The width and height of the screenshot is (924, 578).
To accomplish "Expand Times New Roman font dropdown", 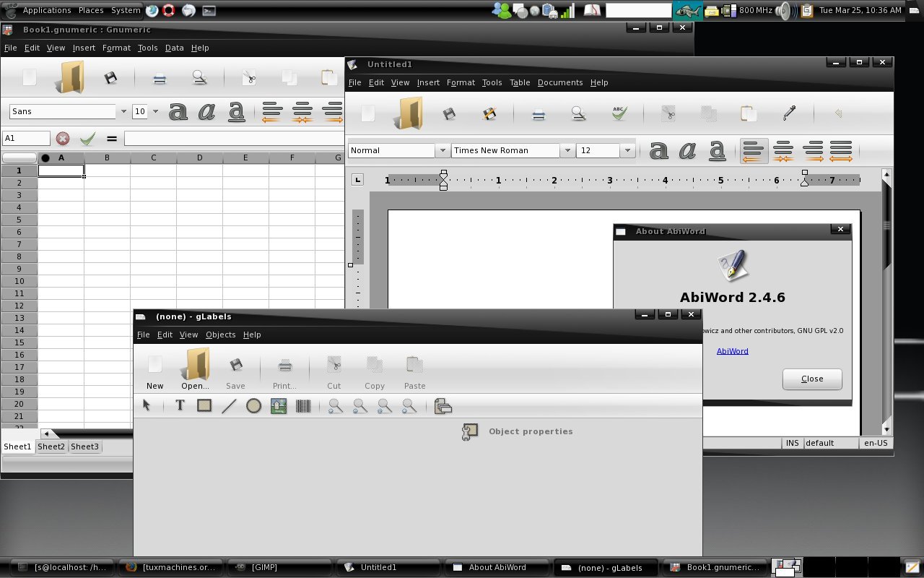I will (x=567, y=150).
